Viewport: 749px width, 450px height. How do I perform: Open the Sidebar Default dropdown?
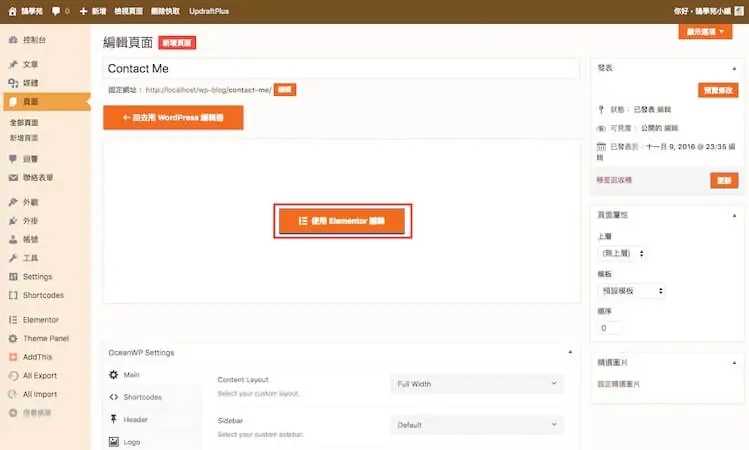477,425
